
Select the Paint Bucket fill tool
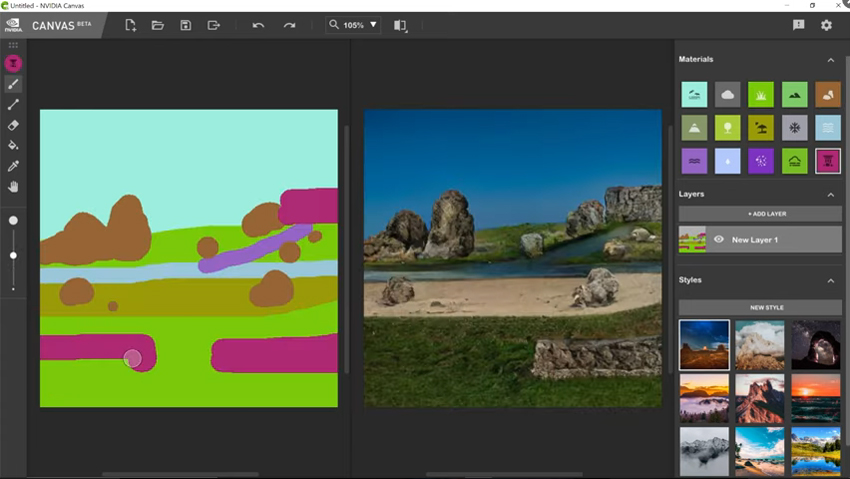pyautogui.click(x=14, y=145)
